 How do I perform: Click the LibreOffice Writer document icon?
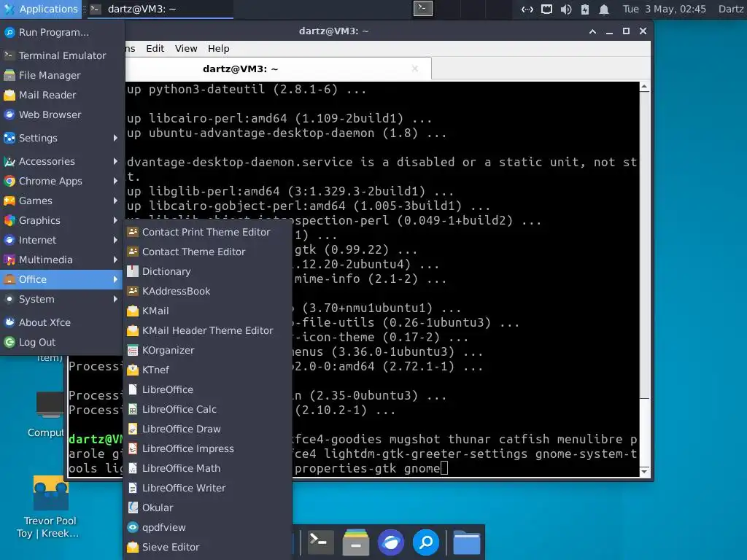pos(133,488)
